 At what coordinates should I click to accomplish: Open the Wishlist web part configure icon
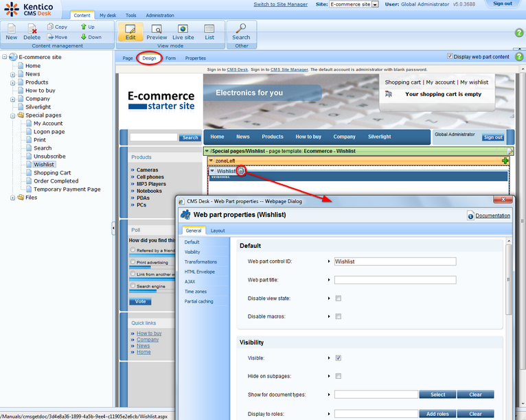[x=241, y=171]
